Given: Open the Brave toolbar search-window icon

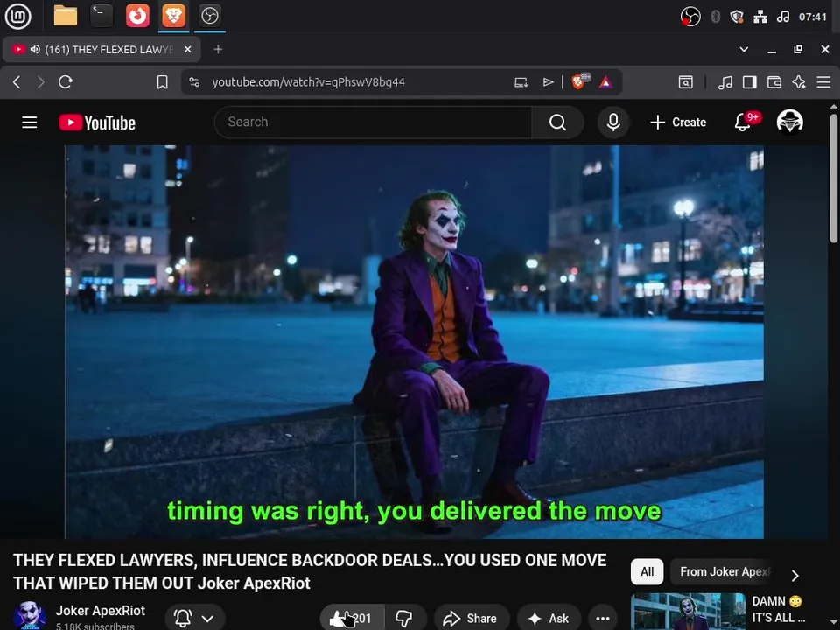Looking at the screenshot, I should click(686, 82).
